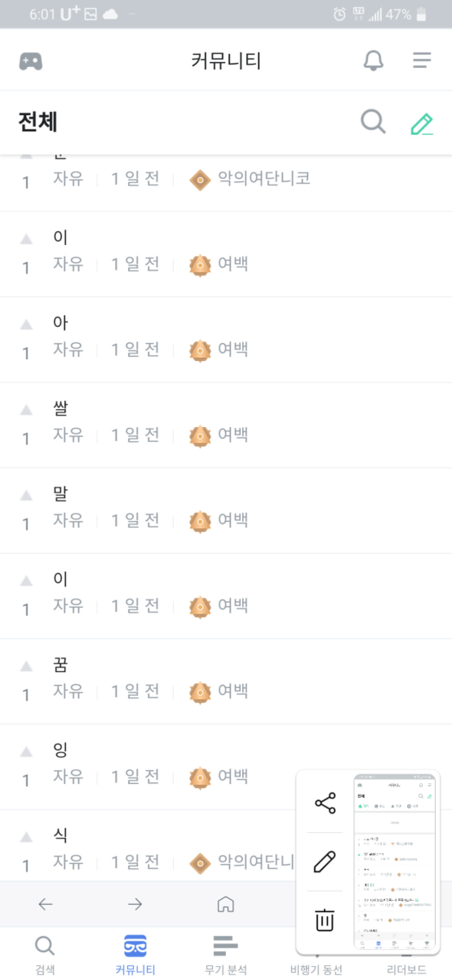Search community posts with magnifier icon
Viewport: 452px width, 980px height.
coord(373,122)
